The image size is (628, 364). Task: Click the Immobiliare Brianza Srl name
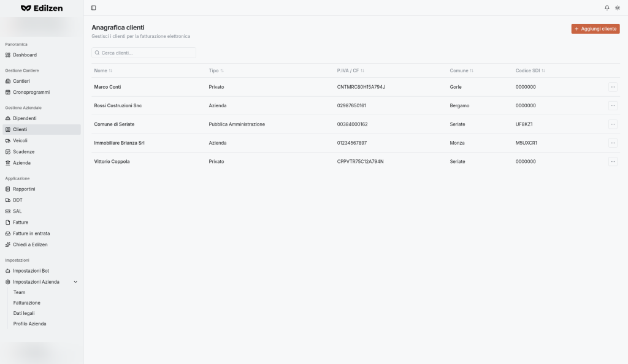(119, 143)
